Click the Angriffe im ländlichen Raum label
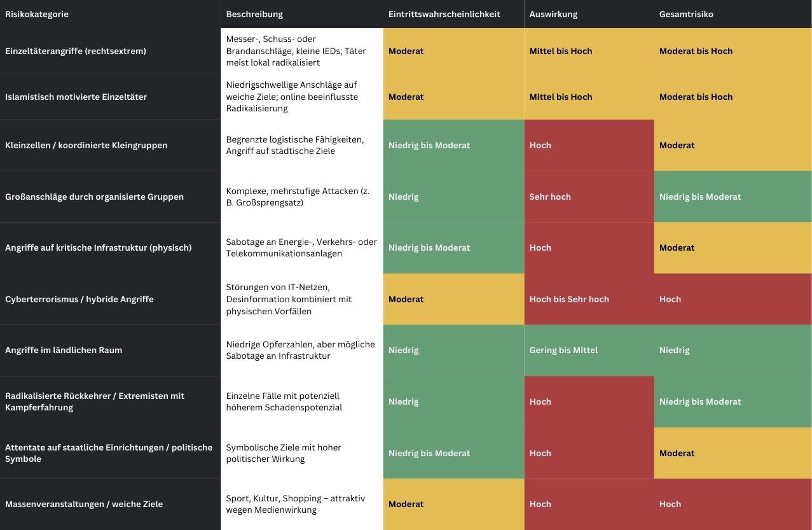This screenshot has height=530, width=812. [x=64, y=350]
